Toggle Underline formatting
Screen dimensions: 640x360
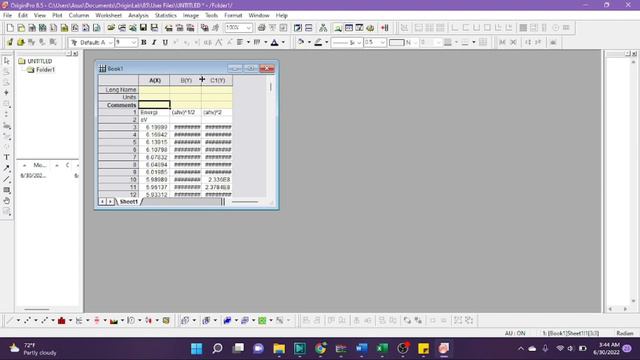[x=165, y=42]
